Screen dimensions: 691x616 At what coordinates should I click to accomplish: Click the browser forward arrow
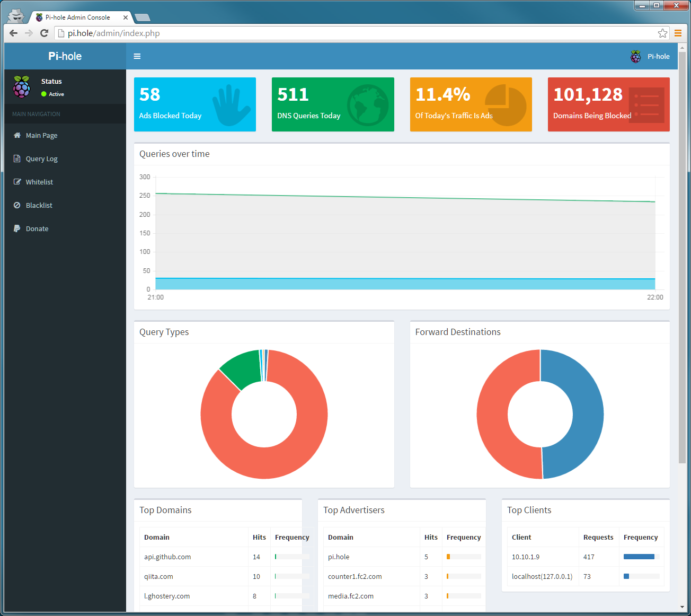(29, 33)
